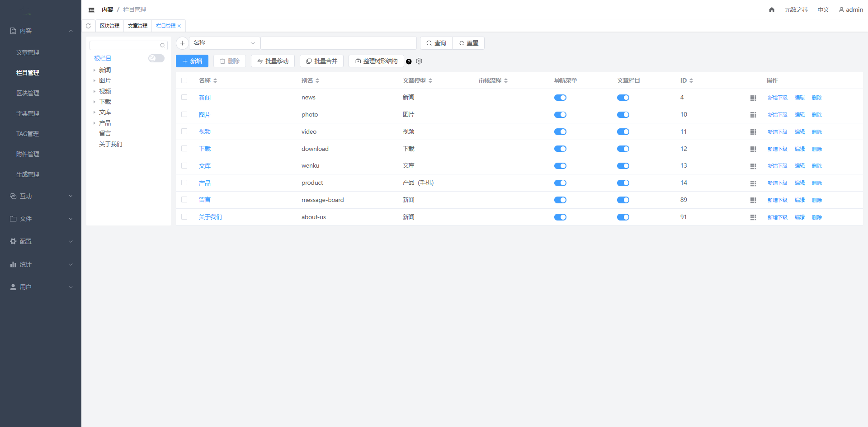The image size is (868, 427).
Task: Click the search keyword input field
Action: coord(338,43)
